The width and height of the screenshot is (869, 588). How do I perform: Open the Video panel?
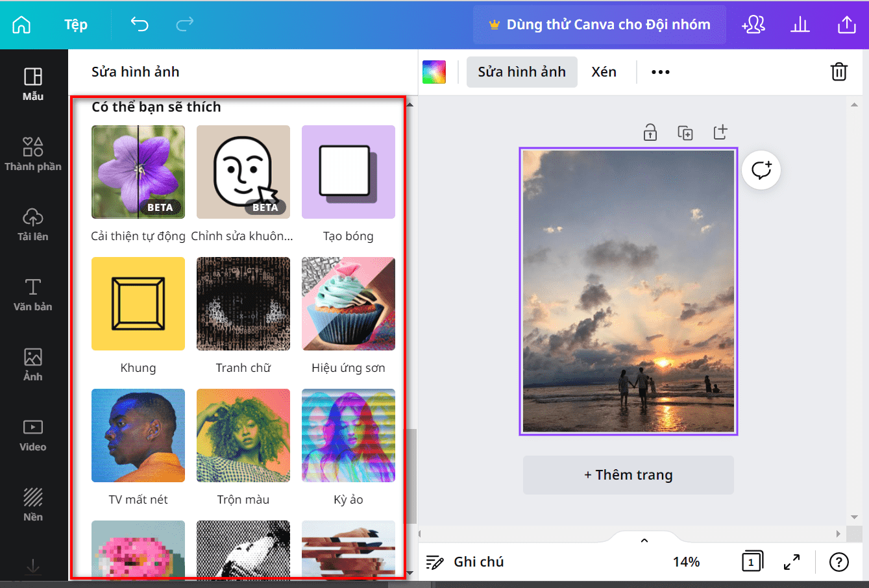point(33,435)
